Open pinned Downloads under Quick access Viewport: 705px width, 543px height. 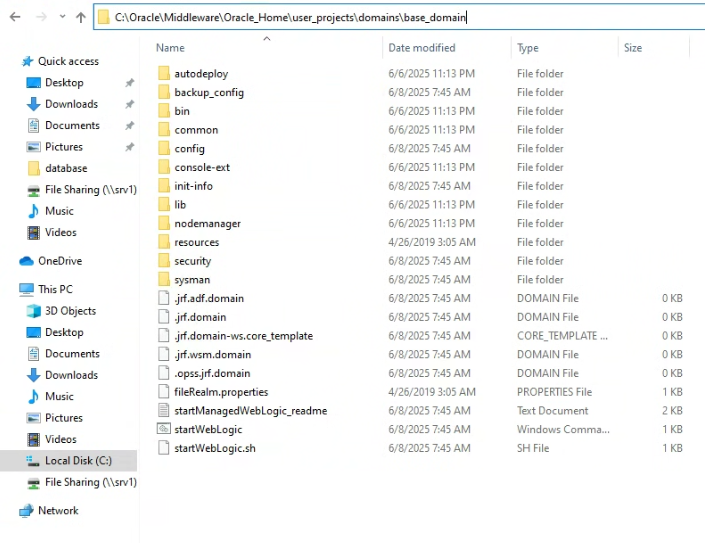coord(71,104)
